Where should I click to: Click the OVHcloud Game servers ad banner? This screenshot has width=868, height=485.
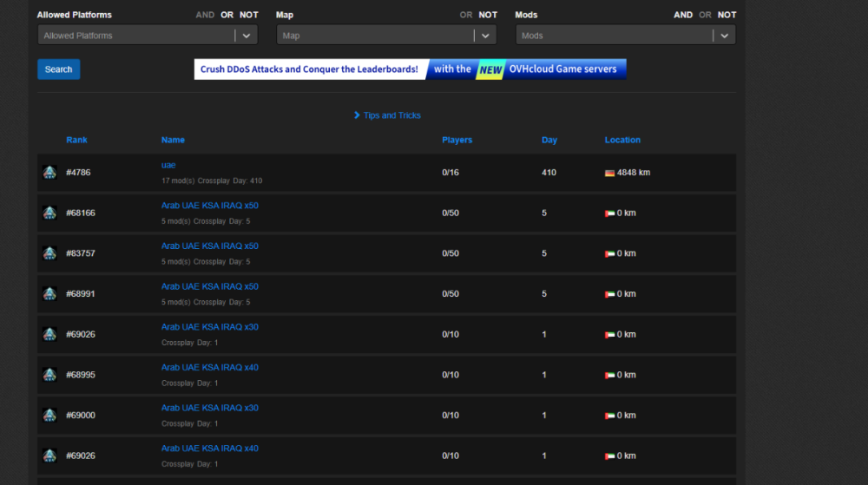click(x=410, y=69)
